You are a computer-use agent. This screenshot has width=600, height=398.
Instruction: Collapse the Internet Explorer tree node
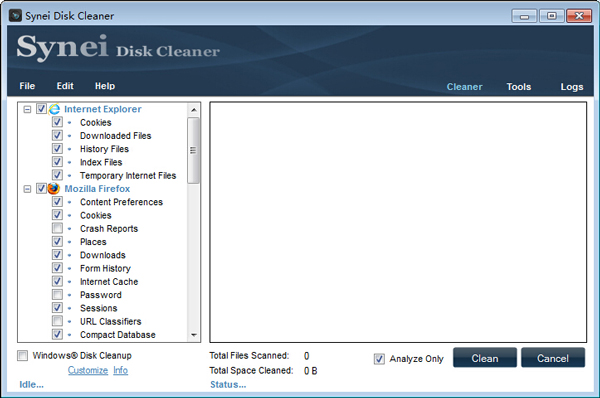pos(27,109)
